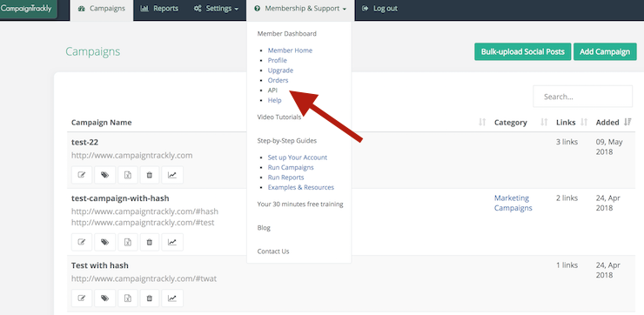Click the Step-by-Step Guides heading
The image size is (644, 315).
click(x=286, y=140)
